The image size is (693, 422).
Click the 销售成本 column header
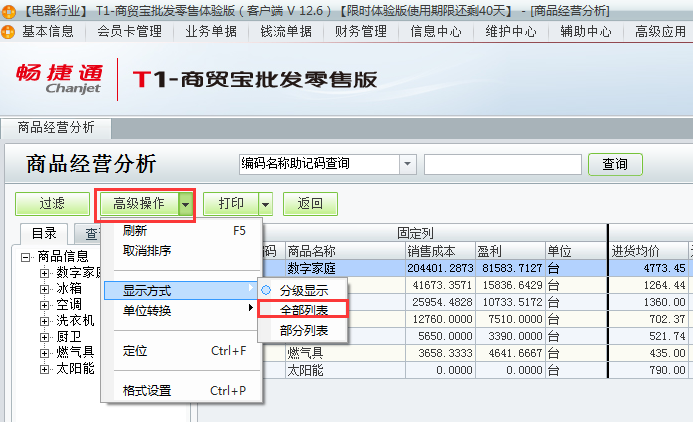(440, 251)
